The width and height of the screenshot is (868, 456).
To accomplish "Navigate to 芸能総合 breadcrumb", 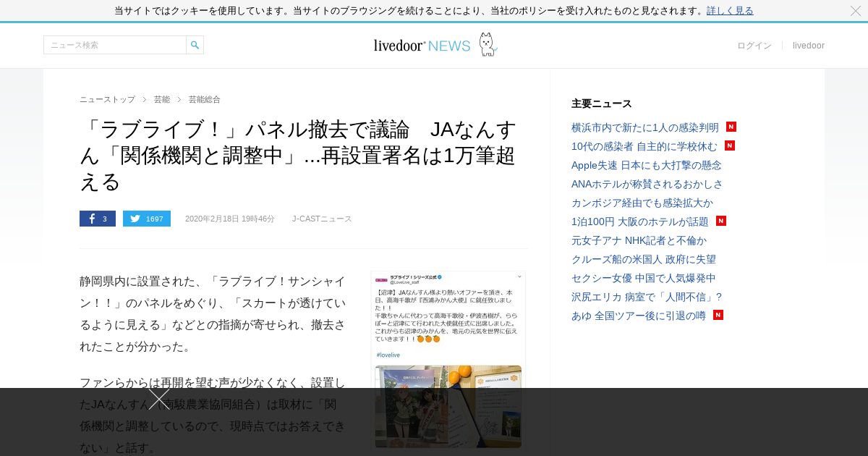I will coord(205,99).
